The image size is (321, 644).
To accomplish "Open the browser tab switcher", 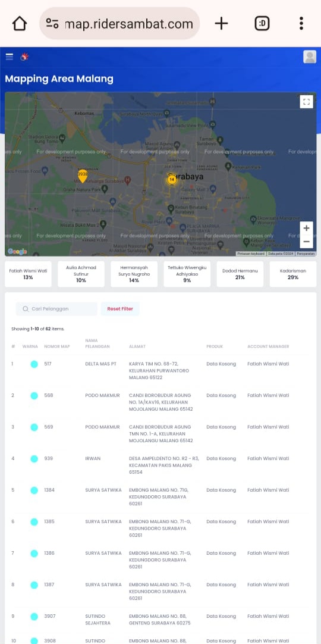I will pos(262,23).
